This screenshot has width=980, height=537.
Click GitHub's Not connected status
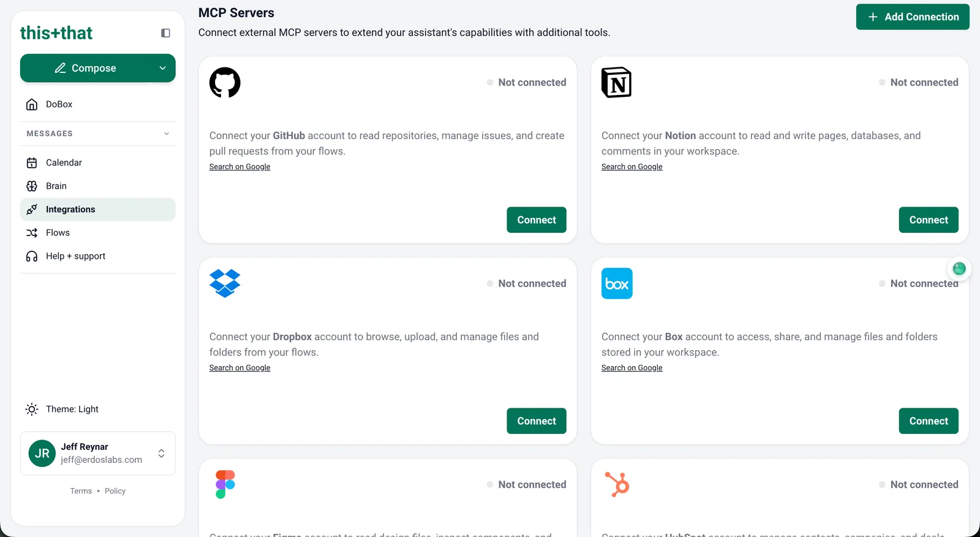[x=527, y=82]
